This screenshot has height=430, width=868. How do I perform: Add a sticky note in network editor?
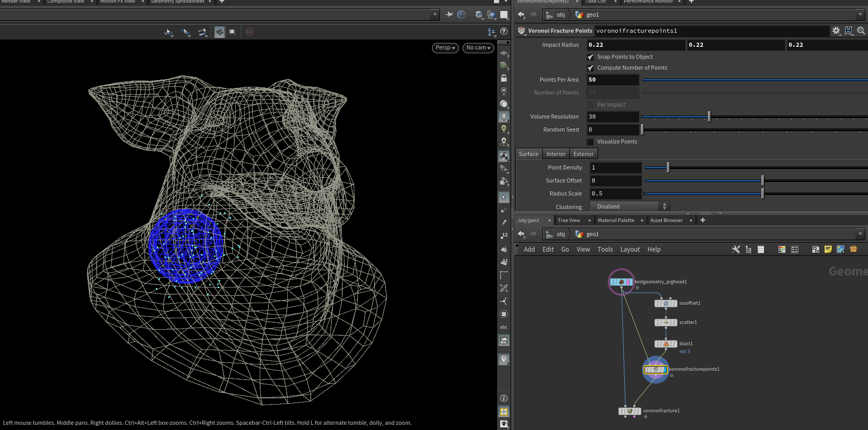828,250
